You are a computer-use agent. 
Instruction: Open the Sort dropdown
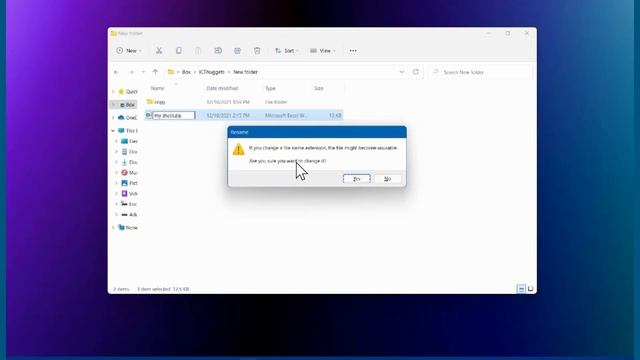(287, 51)
